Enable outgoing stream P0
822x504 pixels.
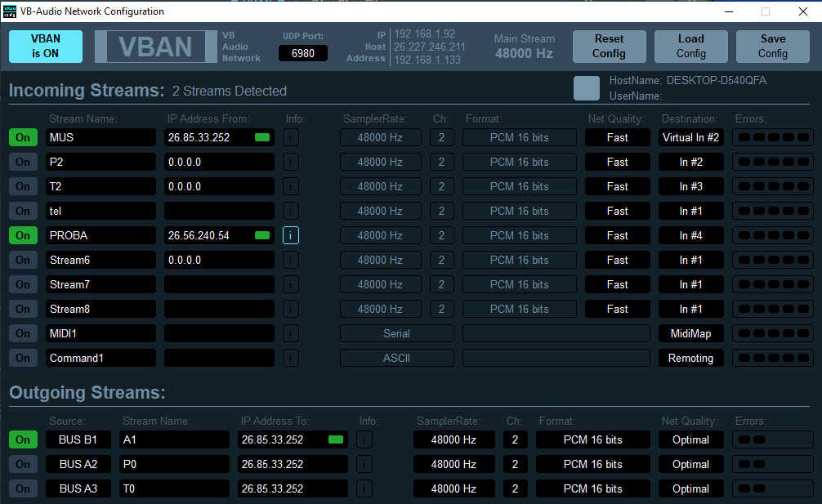[23, 464]
